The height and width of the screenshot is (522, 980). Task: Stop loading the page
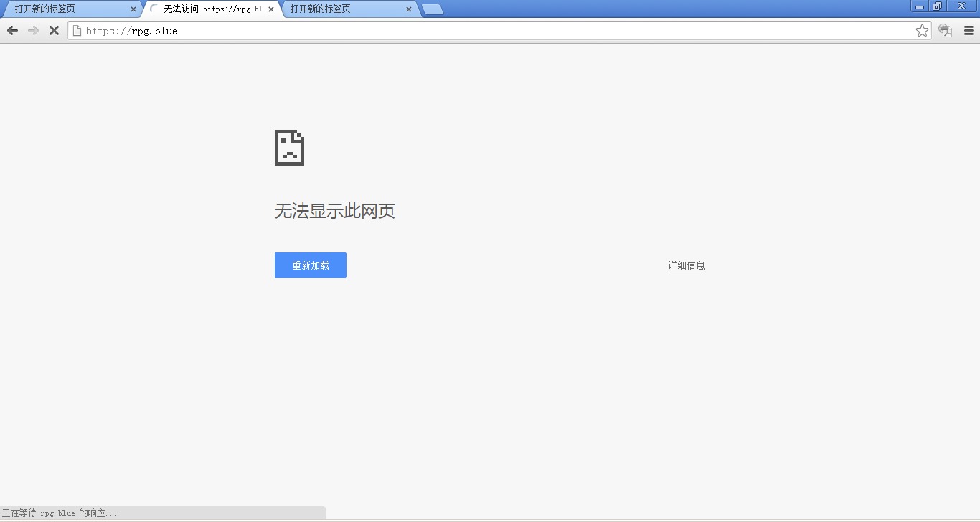pos(54,31)
